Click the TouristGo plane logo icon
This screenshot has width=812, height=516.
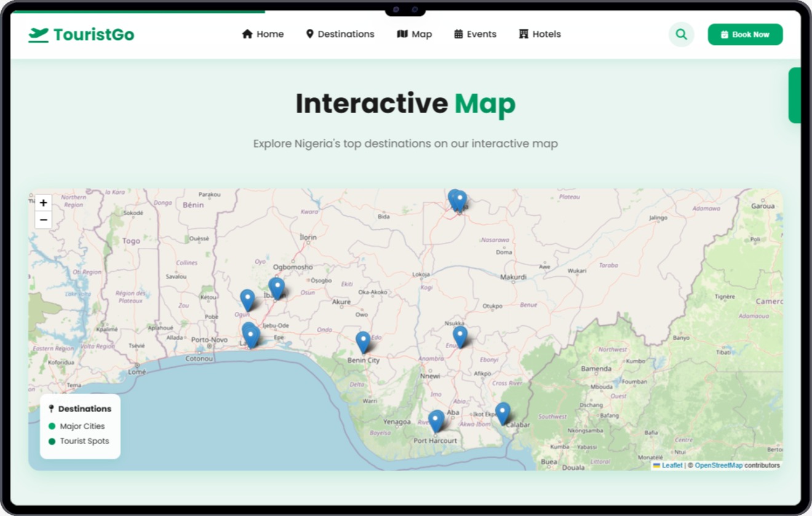coord(38,35)
